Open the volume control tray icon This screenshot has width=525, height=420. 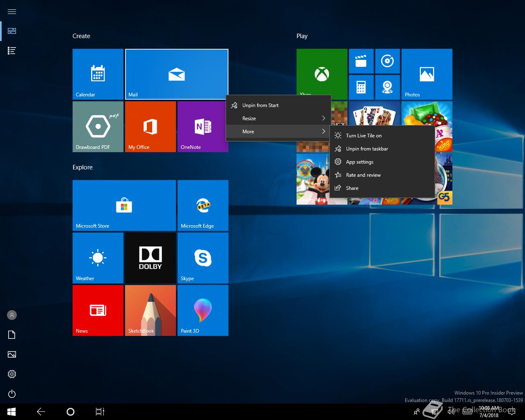point(451,412)
